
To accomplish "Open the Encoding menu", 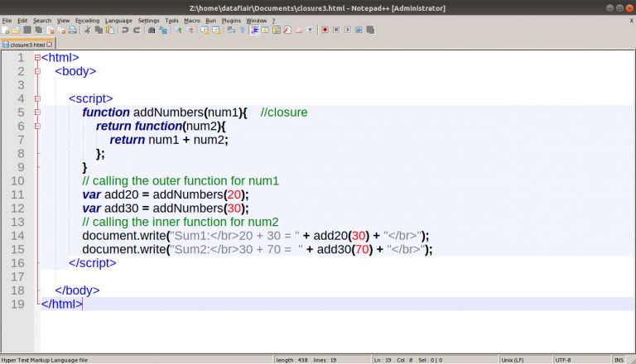I will 87,20.
